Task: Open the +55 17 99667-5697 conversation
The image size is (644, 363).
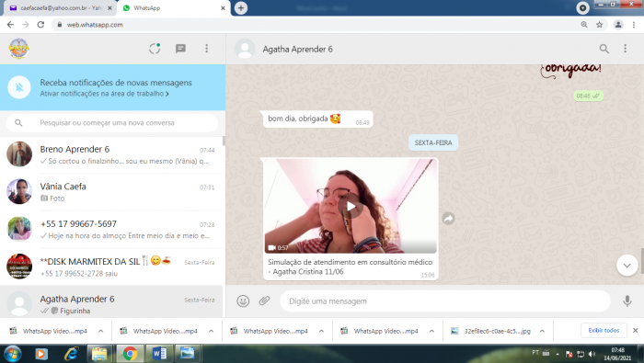Action: (x=111, y=229)
